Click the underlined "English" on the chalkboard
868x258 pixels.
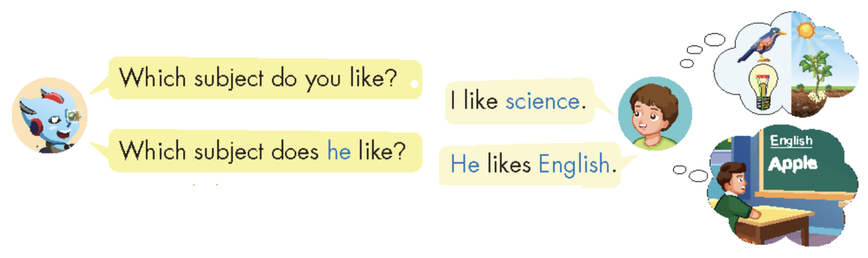pyautogui.click(x=791, y=140)
